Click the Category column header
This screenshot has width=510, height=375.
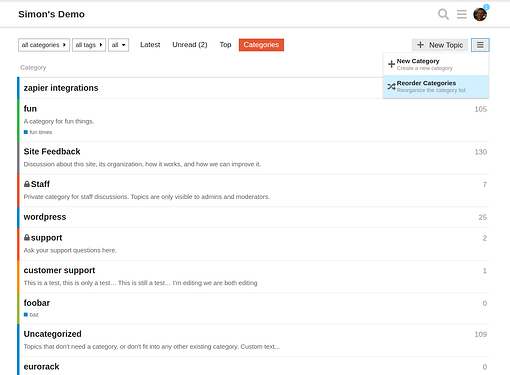33,67
